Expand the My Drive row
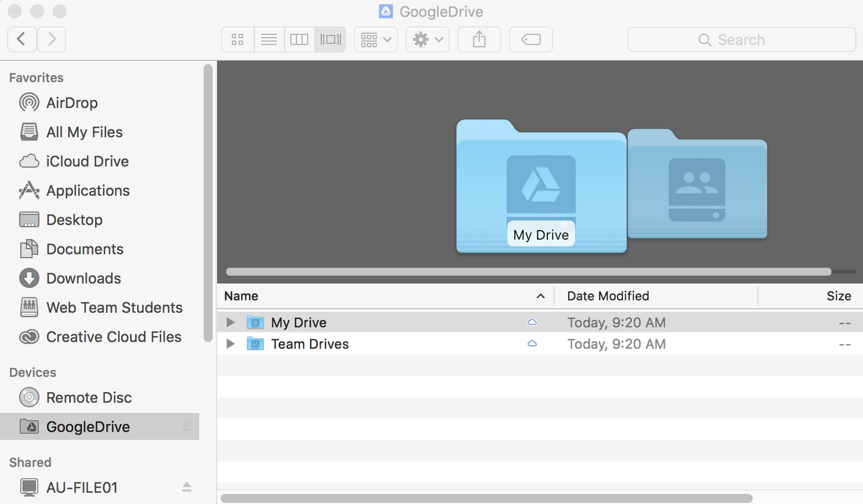863x504 pixels. (x=230, y=322)
